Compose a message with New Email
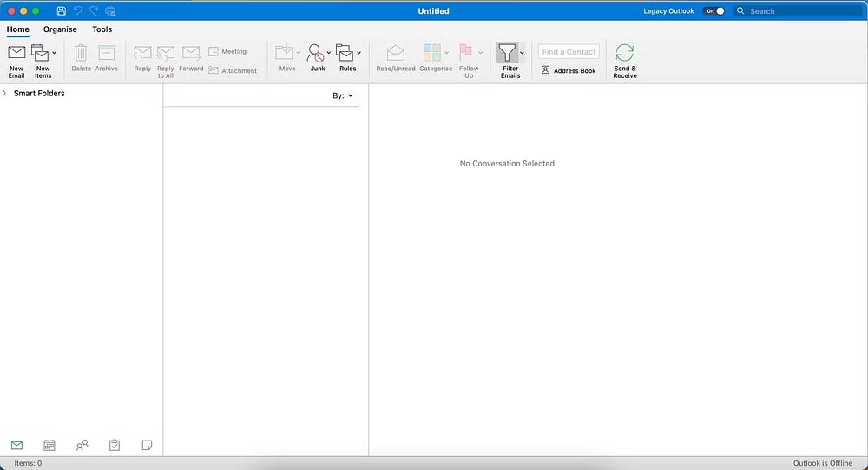Image resolution: width=868 pixels, height=470 pixels. click(x=16, y=61)
